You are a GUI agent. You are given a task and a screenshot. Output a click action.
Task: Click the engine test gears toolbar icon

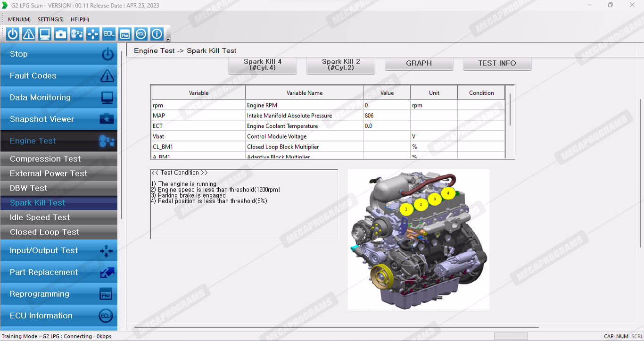(77, 34)
